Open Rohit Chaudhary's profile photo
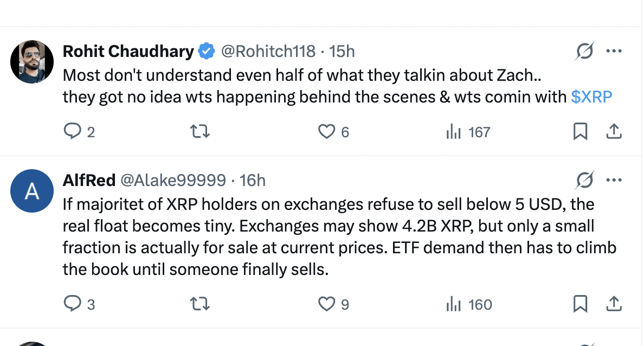The width and height of the screenshot is (644, 346). click(33, 62)
